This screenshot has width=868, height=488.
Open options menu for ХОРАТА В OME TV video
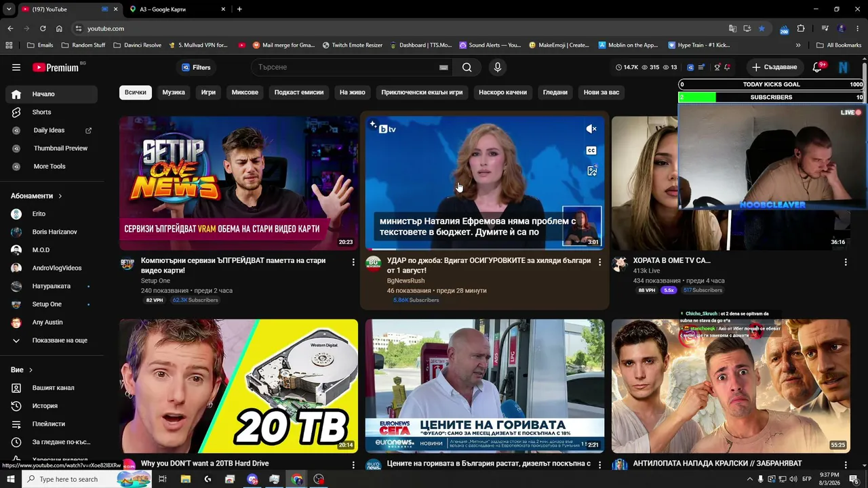[846, 262]
